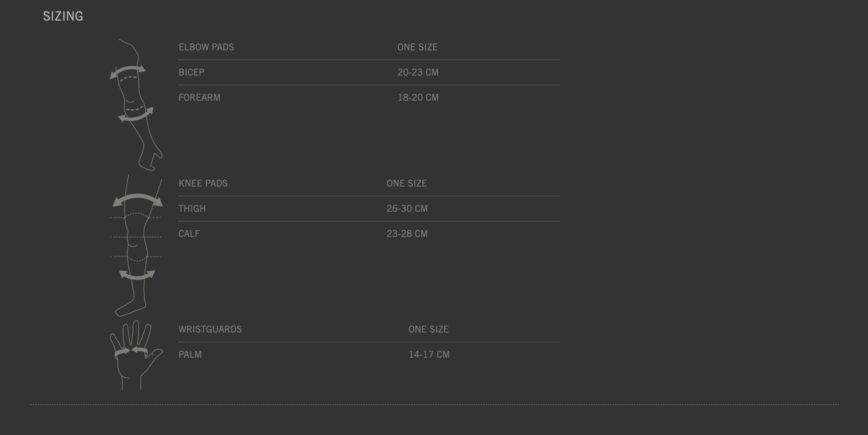Click the FOREARM row label

pyautogui.click(x=199, y=97)
